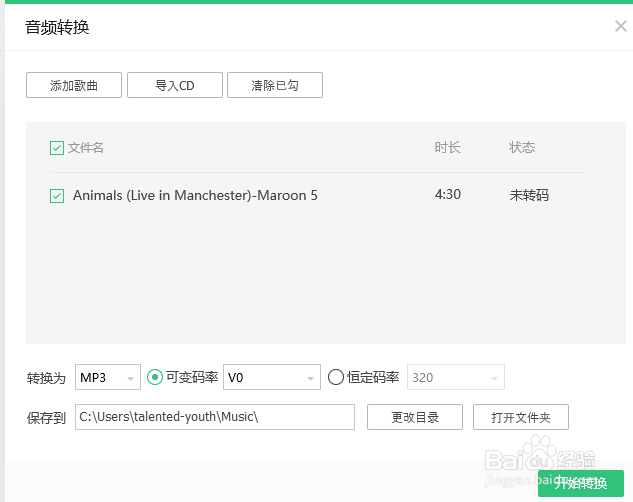
Task: Select the Animals (Live in Manchester)-Maroon 5 row
Action: pos(318,196)
